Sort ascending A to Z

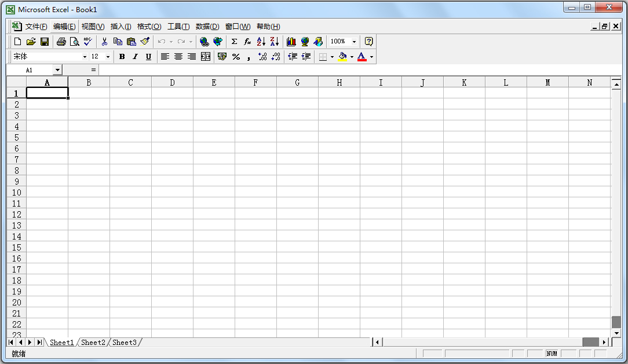pos(261,42)
